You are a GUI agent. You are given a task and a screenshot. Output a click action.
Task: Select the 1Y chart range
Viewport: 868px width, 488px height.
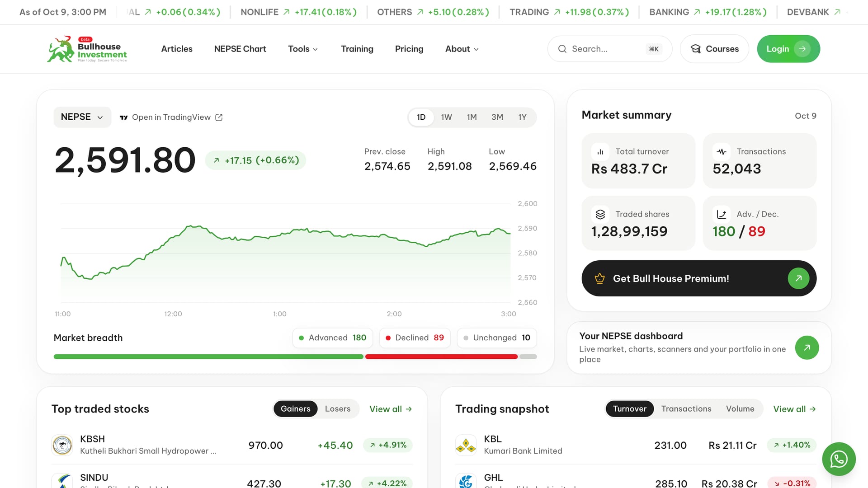[x=522, y=117]
